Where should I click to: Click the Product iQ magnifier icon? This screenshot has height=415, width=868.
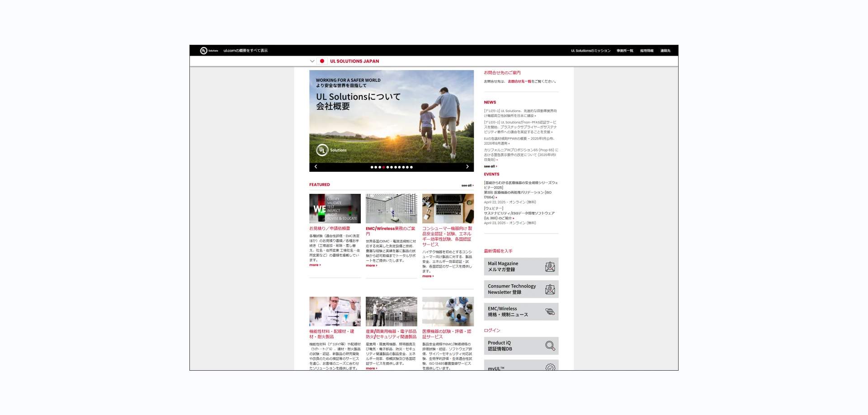click(550, 346)
